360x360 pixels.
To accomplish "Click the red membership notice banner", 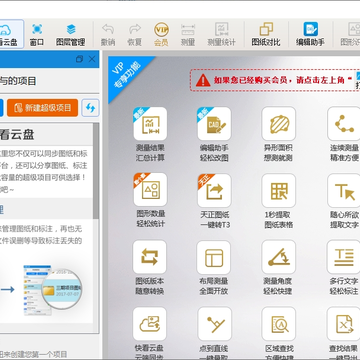I will (275, 80).
